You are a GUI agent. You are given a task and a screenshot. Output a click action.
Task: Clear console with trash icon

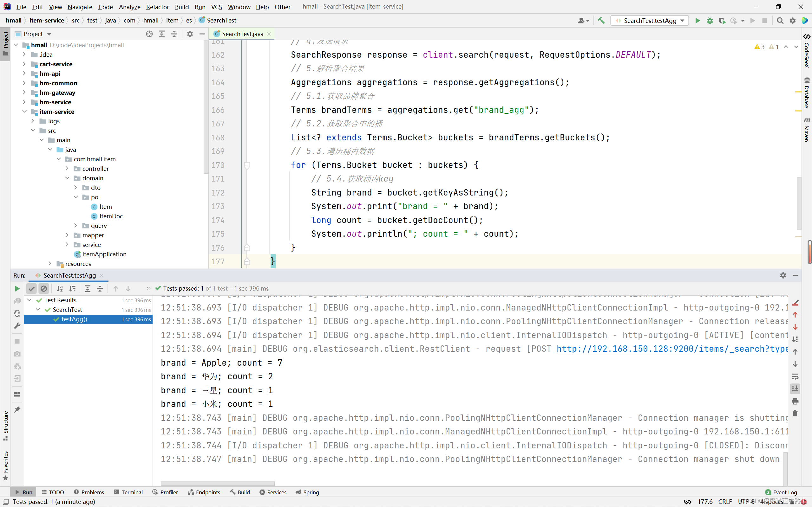(795, 414)
